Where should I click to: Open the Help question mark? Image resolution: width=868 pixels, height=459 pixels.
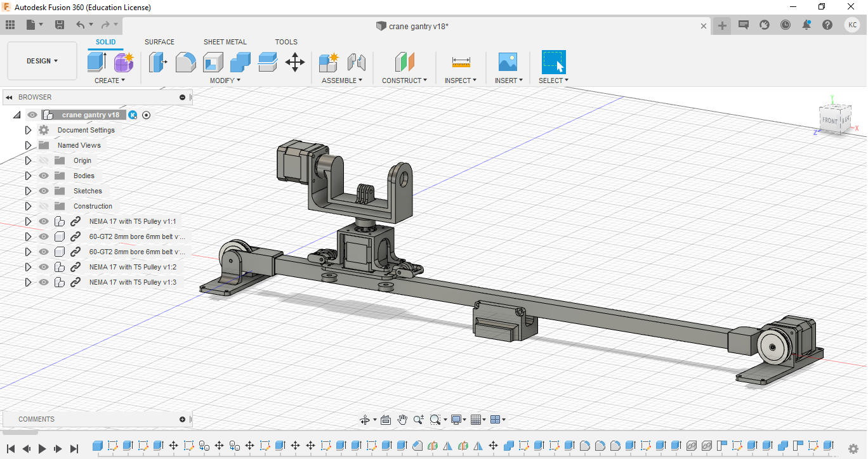827,25
